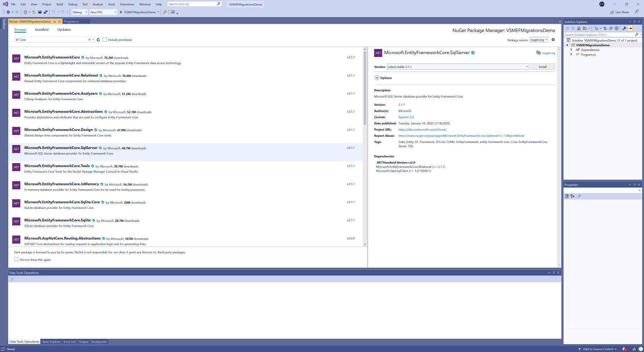
Task: Start debugging with the green play icon
Action: point(121,12)
